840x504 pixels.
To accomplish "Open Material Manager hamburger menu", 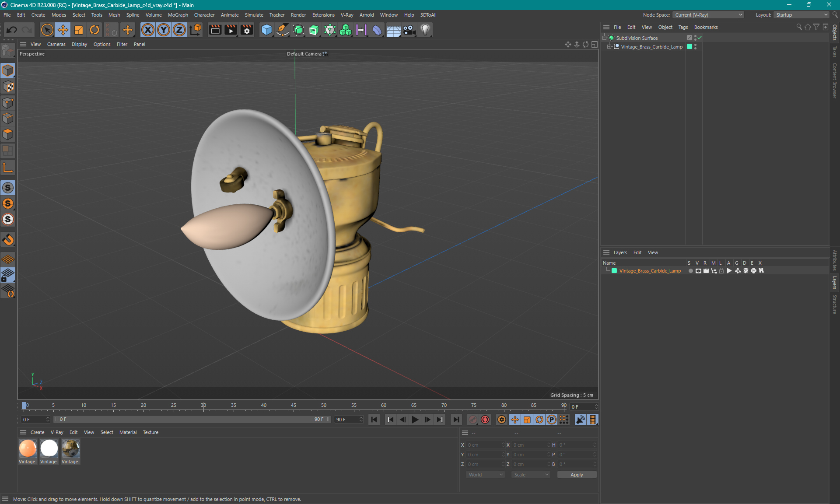I will pos(23,432).
